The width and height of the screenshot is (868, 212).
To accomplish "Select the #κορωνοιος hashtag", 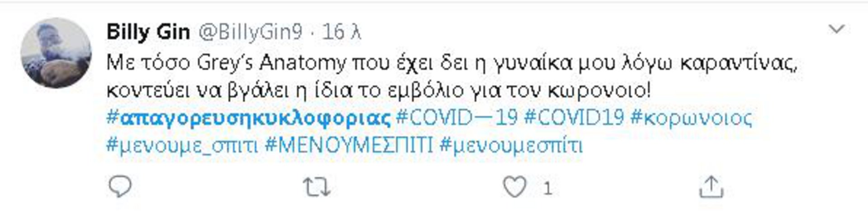I will 691,119.
